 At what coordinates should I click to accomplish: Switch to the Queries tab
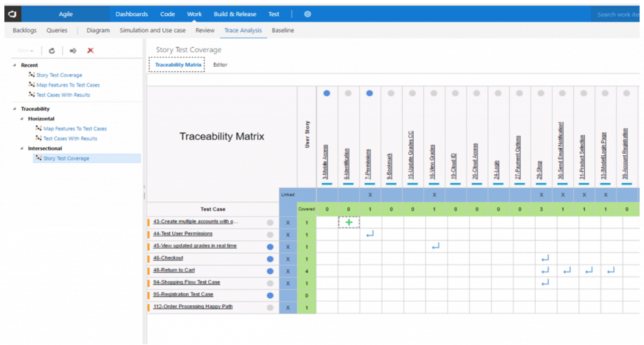(57, 30)
